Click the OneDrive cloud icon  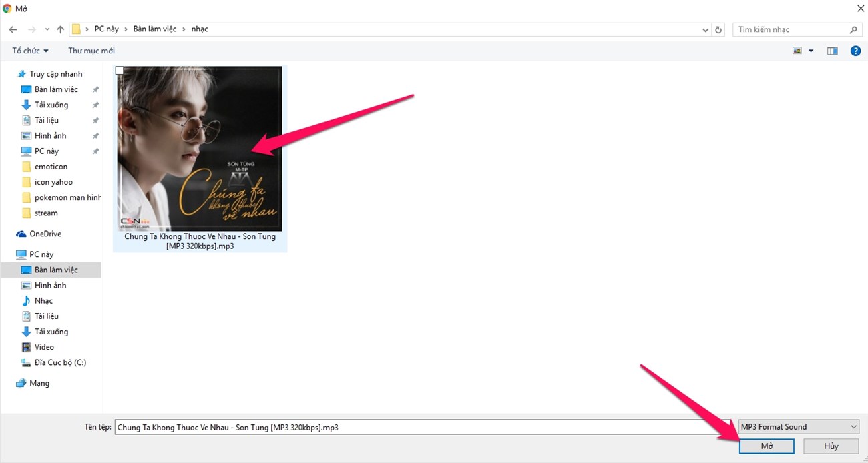tap(21, 234)
